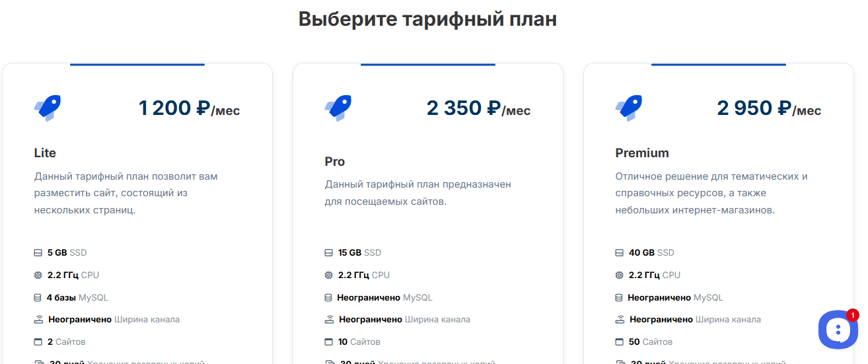Click the 2 950 ₽/мес price
Image resolution: width=868 pixels, height=364 pixels.
coord(769,108)
